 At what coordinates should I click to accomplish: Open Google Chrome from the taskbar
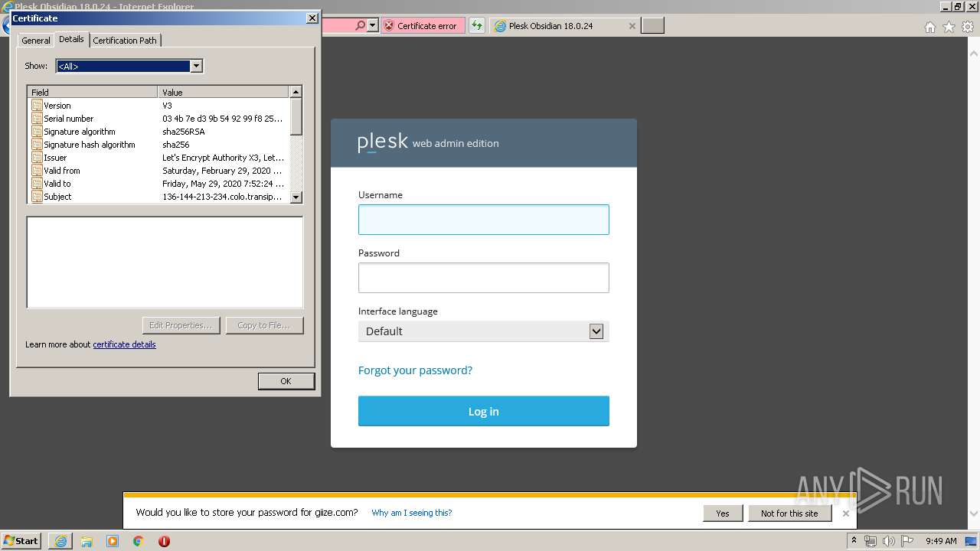pos(139,541)
